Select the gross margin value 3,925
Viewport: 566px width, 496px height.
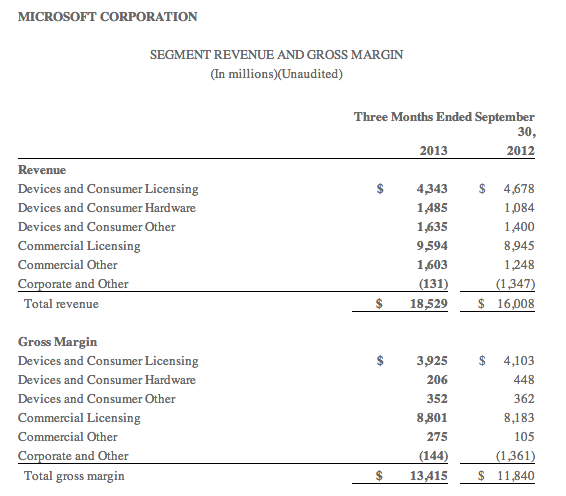(432, 361)
